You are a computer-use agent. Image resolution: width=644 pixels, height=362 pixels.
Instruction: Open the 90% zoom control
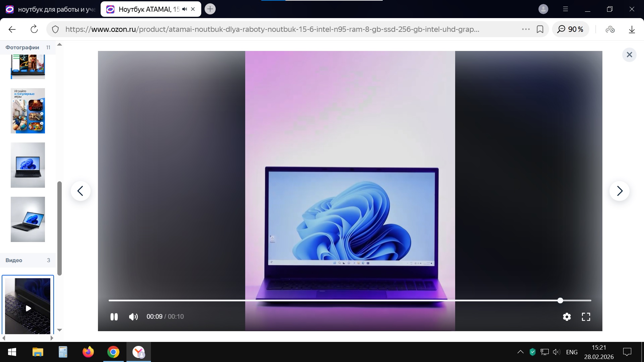(x=571, y=29)
